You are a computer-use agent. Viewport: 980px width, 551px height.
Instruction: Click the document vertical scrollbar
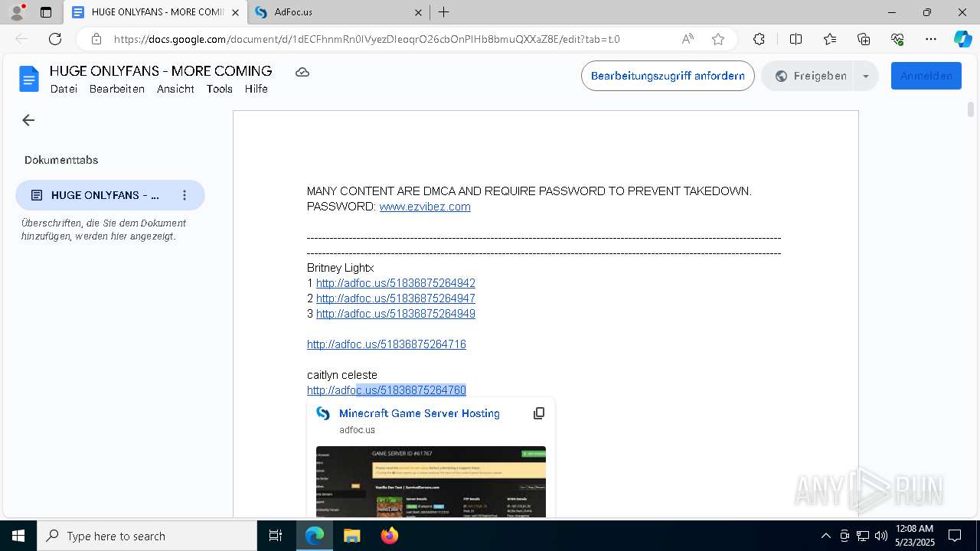click(971, 109)
